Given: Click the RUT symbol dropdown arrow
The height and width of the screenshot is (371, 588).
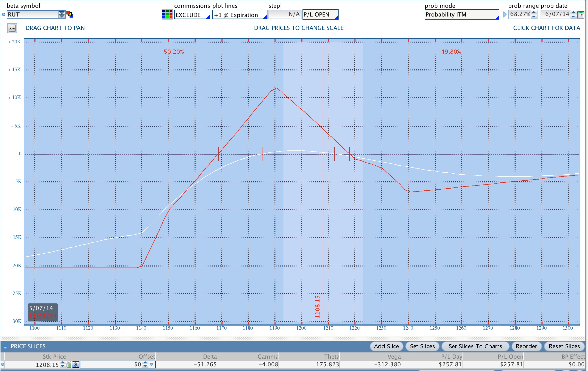Looking at the screenshot, I should pos(62,14).
